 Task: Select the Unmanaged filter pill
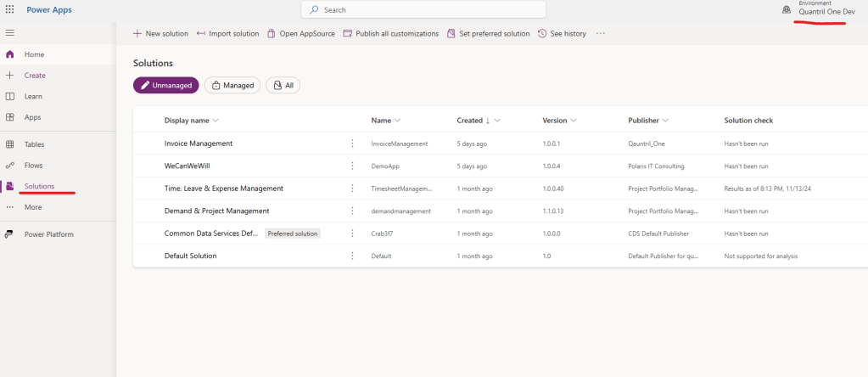point(165,85)
